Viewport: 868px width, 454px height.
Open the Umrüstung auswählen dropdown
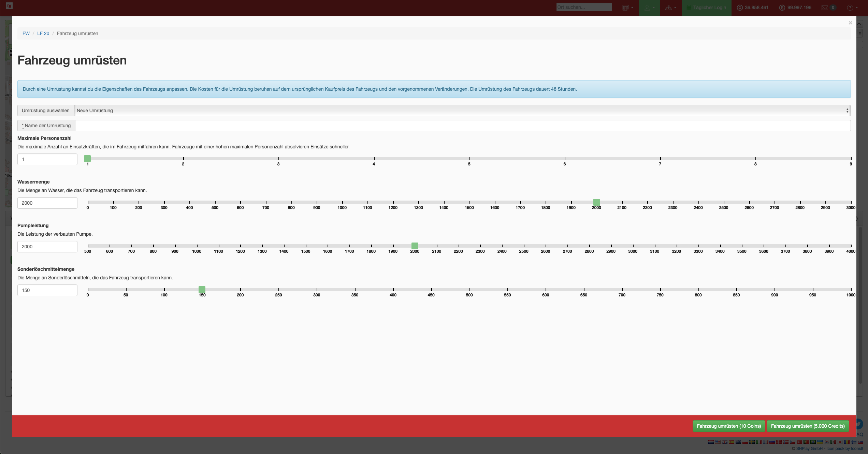point(462,111)
